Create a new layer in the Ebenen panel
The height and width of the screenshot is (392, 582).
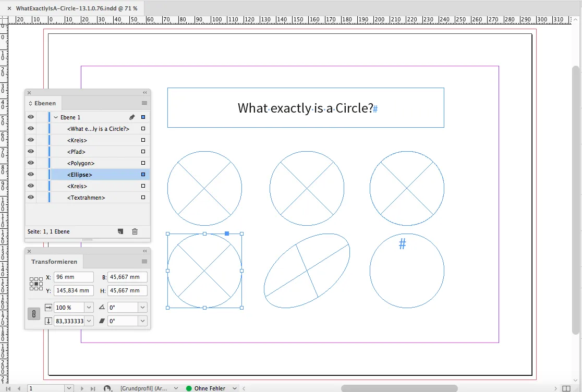click(120, 231)
